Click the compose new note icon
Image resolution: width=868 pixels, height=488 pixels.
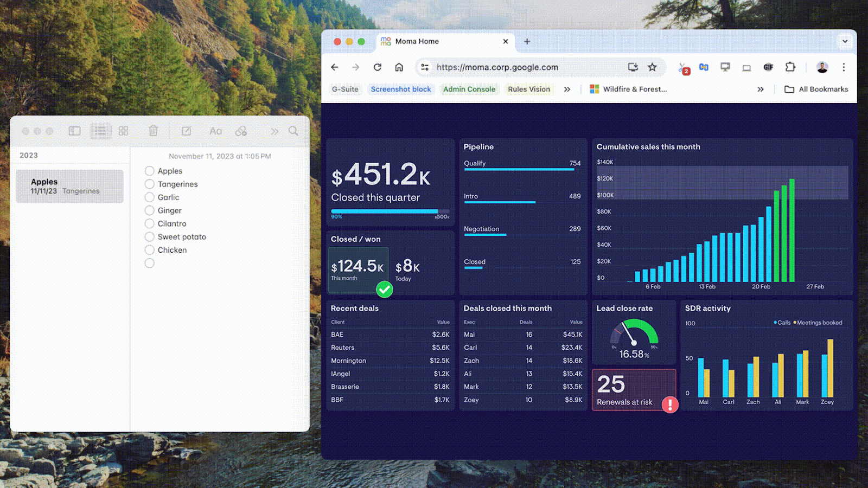click(186, 131)
